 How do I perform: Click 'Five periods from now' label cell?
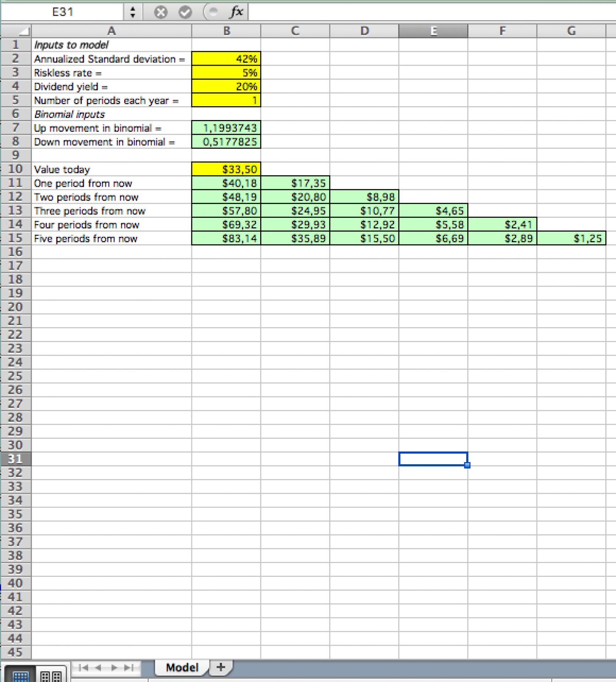(x=111, y=238)
